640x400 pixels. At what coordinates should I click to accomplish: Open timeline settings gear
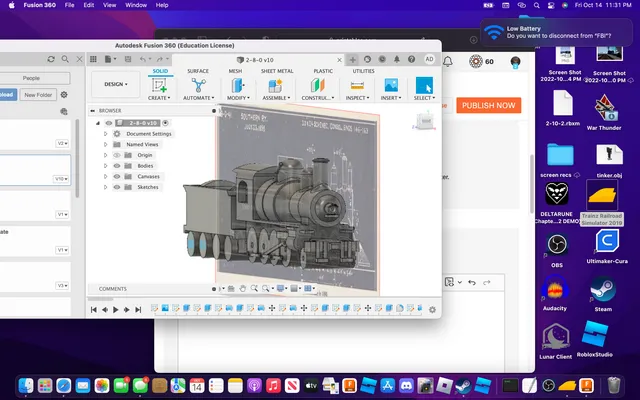(432, 310)
